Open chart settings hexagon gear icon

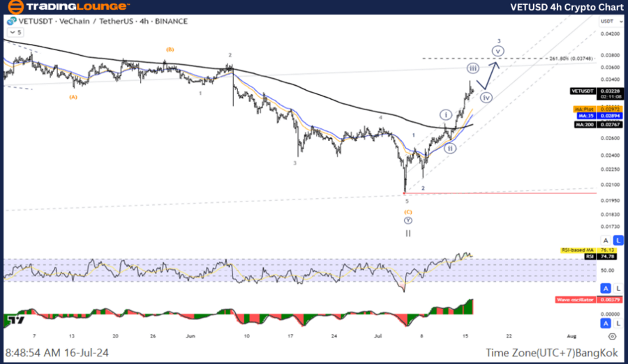[x=613, y=336]
